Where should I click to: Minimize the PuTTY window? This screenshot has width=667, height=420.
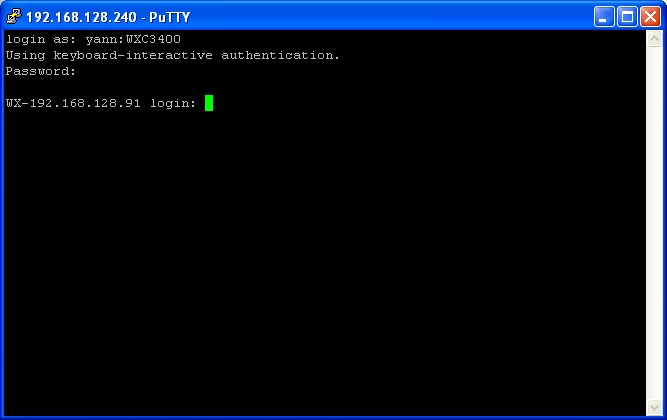pyautogui.click(x=604, y=17)
